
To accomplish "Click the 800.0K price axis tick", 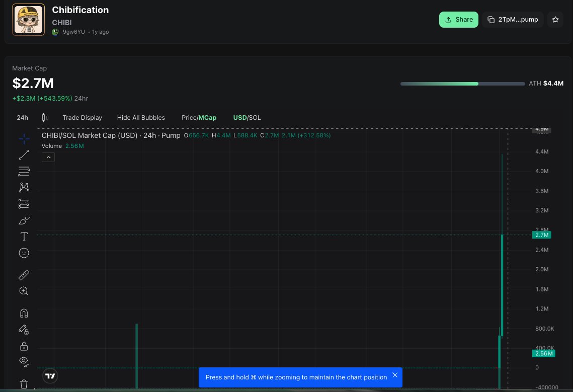I will [x=544, y=329].
